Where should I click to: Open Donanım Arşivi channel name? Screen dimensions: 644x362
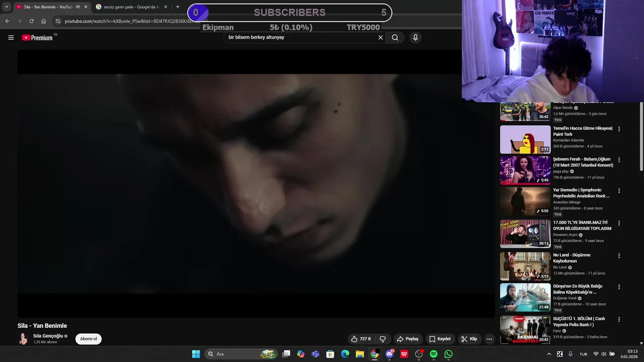(566, 235)
